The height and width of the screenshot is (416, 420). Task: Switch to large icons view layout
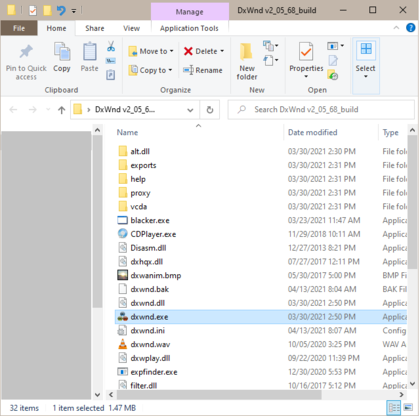tap(408, 407)
